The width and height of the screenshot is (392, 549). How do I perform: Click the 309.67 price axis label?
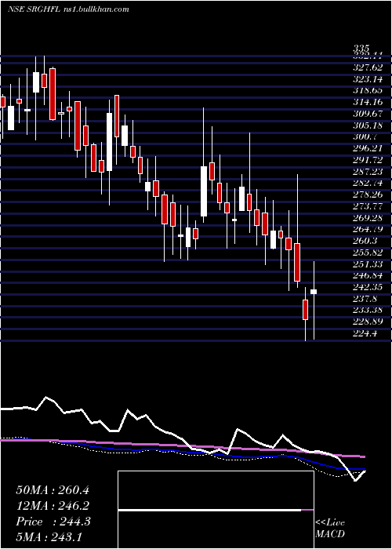pyautogui.click(x=368, y=114)
